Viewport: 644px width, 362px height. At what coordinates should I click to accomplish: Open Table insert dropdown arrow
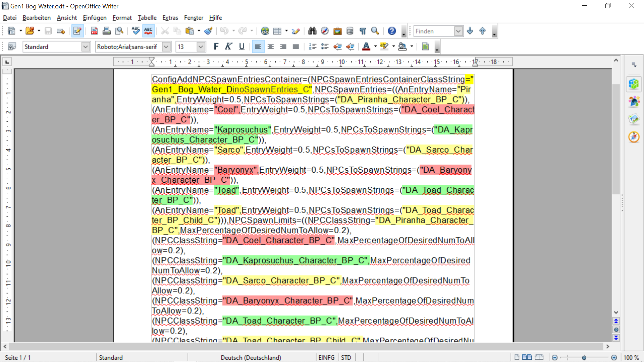click(286, 31)
